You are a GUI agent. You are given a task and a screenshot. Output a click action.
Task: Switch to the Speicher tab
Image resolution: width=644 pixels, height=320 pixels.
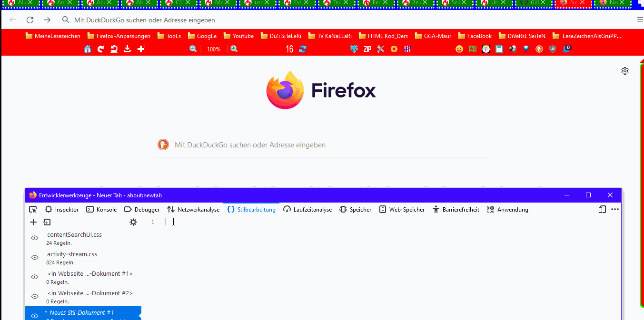[356, 209]
